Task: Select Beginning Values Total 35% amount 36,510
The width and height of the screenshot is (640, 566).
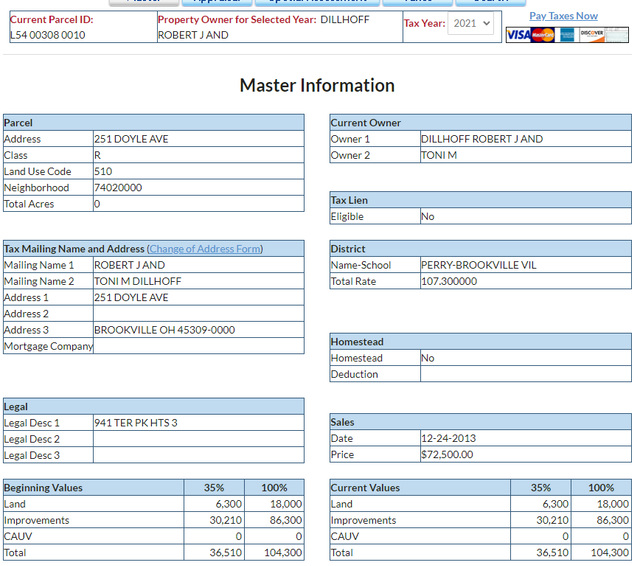Action: pyautogui.click(x=226, y=553)
